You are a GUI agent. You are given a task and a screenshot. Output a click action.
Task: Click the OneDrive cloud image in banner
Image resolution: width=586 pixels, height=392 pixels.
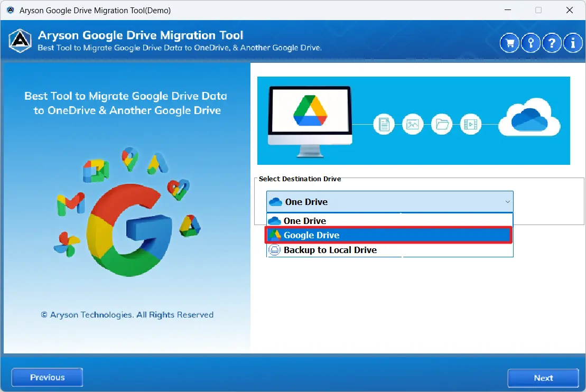tap(529, 118)
